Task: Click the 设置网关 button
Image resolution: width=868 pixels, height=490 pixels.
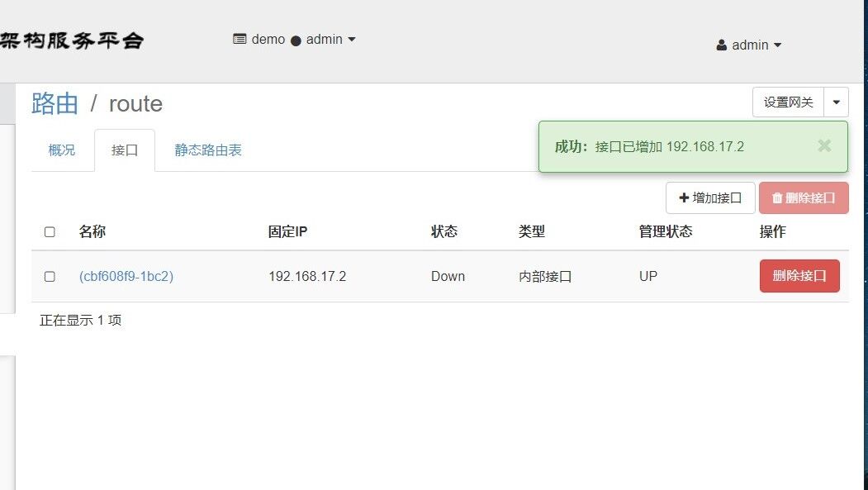Action: 788,102
